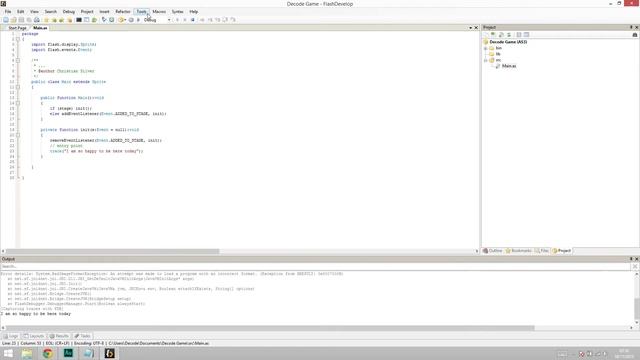Open the FlashDevelop taskbar icon
The image size is (640, 360).
tap(109, 353)
